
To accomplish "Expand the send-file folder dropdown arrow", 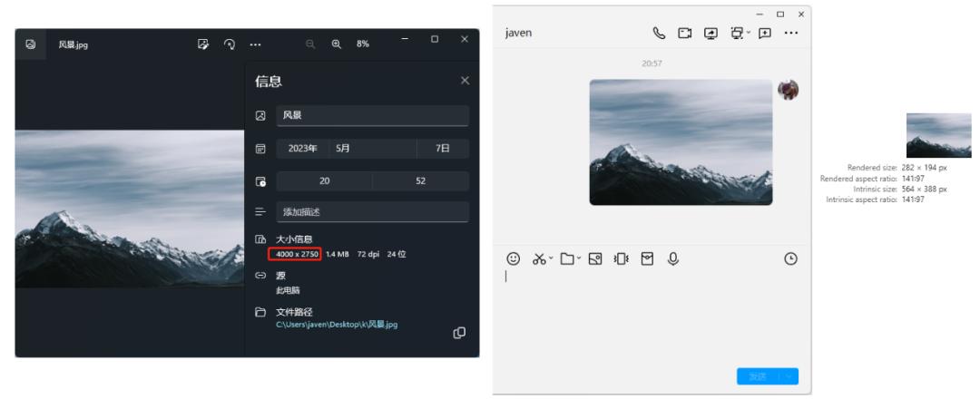I will click(578, 258).
